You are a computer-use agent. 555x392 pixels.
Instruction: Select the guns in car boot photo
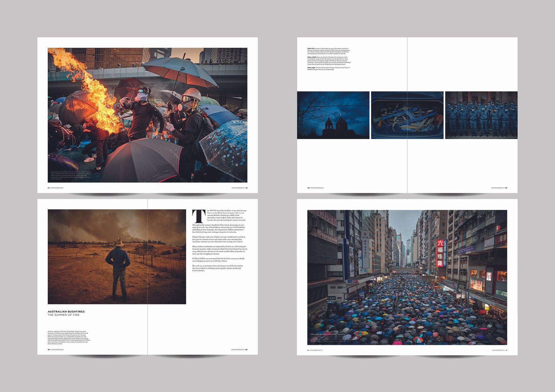click(407, 115)
